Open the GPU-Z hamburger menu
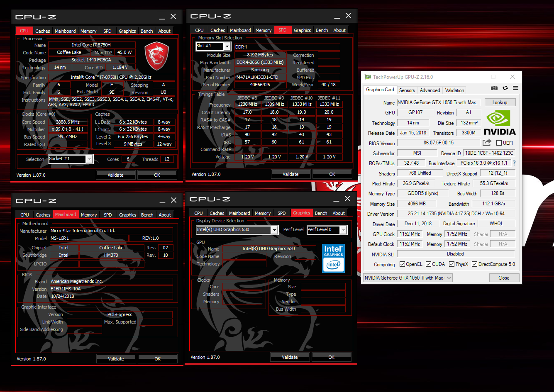 515,88
